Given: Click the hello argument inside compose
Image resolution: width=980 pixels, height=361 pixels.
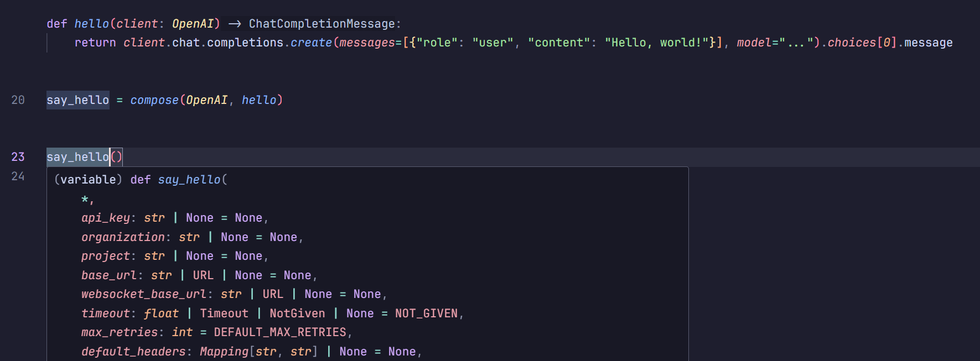Looking at the screenshot, I should pos(258,100).
